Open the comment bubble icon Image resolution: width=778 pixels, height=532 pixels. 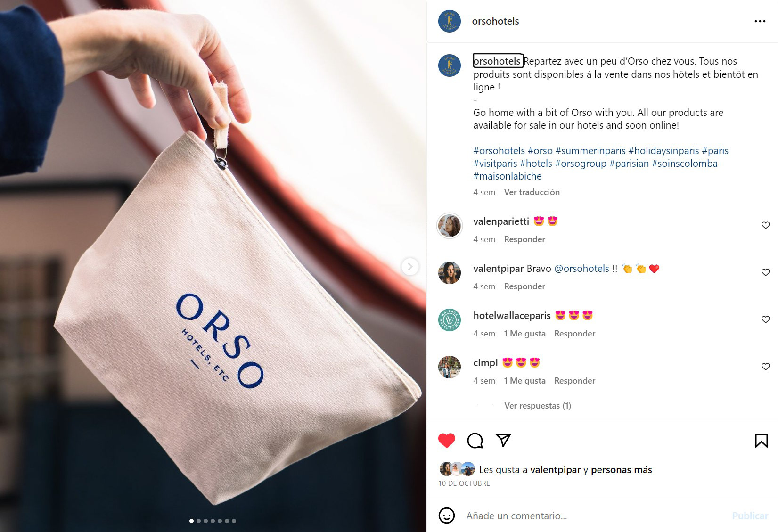(x=475, y=441)
